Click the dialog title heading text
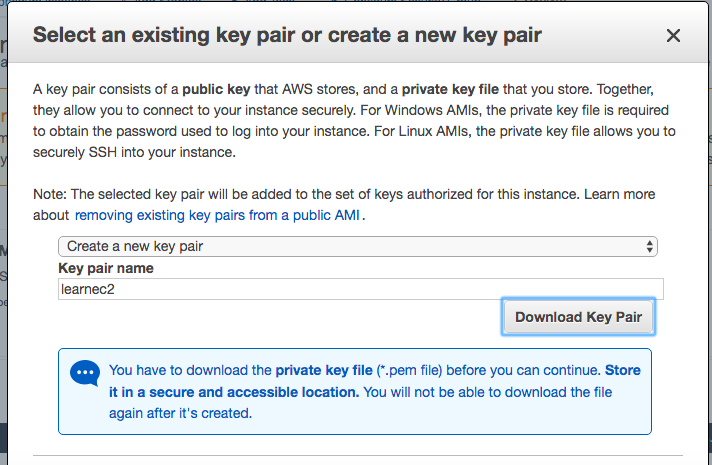Viewport: 712px width, 465px height. click(x=288, y=36)
